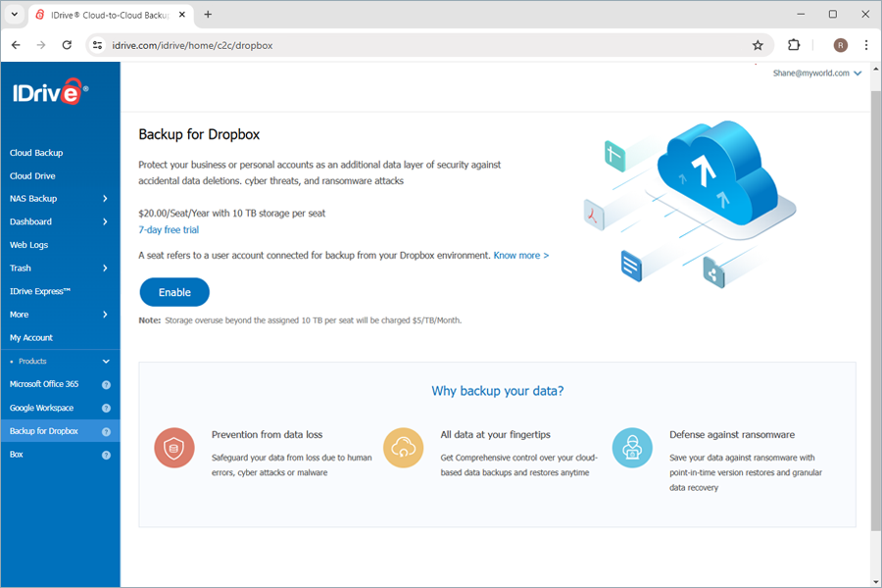Click the $20.00/Seat/Year pricing text
882x588 pixels.
[x=231, y=214]
